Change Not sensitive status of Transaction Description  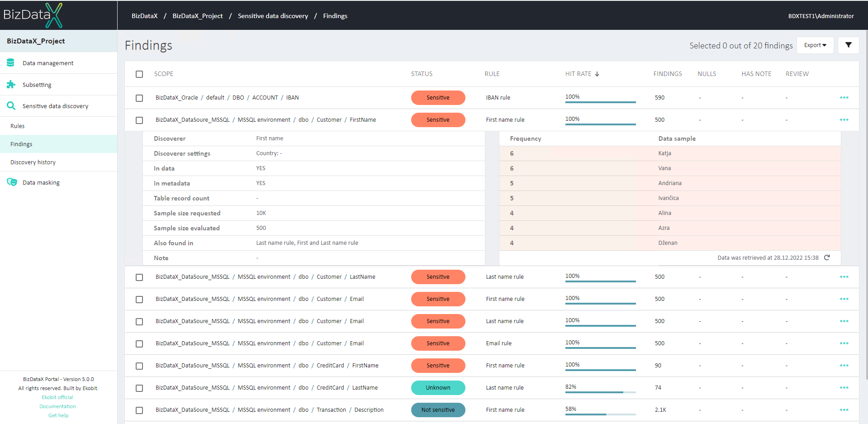[x=438, y=410]
